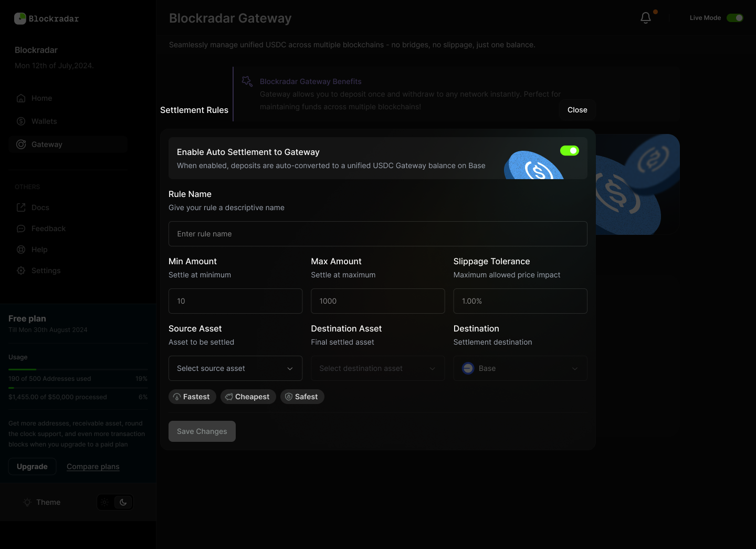Click the Gateway sidebar icon
Screen dimensions: 756x549
point(21,144)
